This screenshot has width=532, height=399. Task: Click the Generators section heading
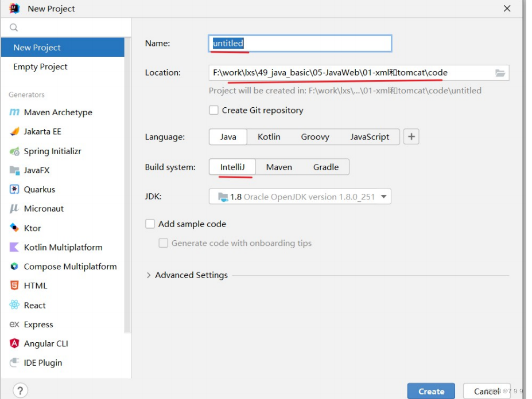click(26, 95)
